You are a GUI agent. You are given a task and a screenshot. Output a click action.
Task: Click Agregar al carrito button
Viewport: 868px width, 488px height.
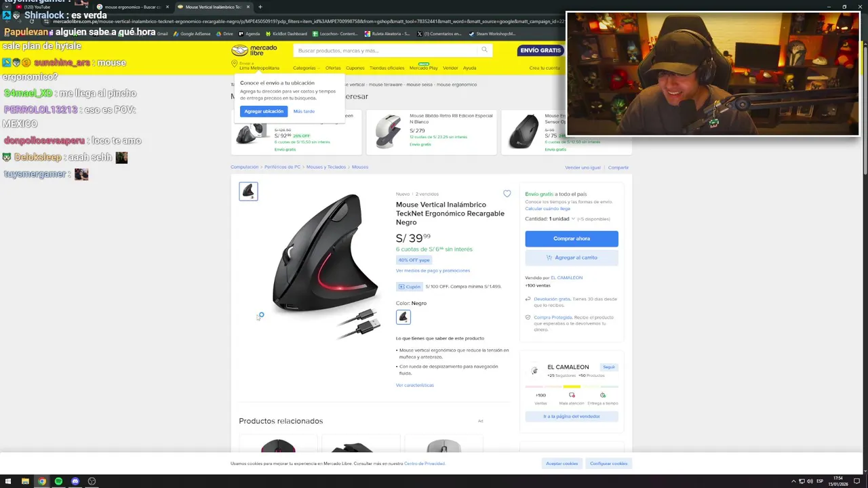tap(572, 258)
